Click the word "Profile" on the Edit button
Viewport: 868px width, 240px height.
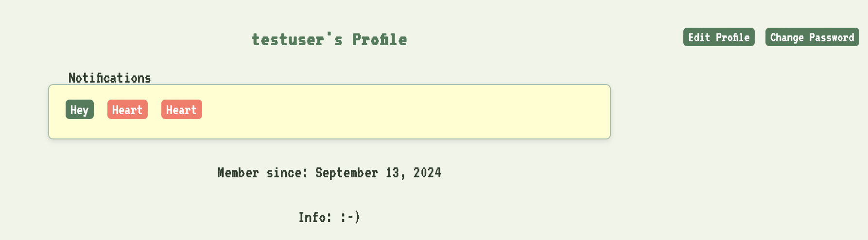pyautogui.click(x=732, y=37)
